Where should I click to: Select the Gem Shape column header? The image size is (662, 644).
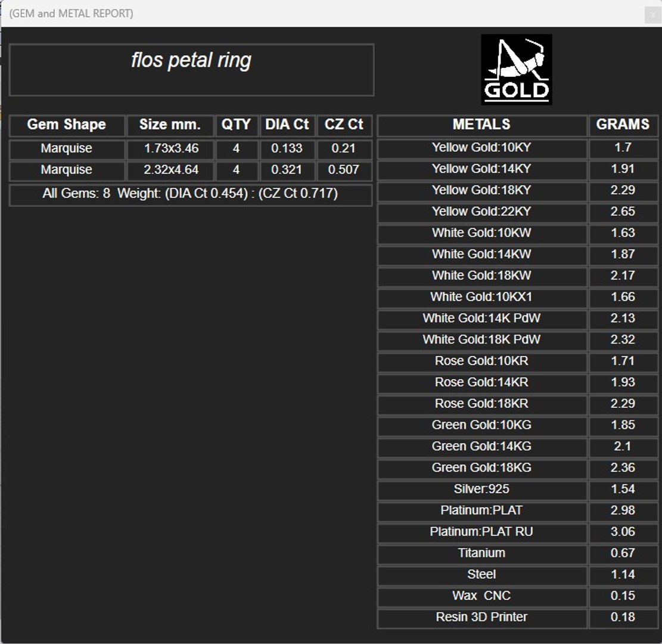(67, 125)
